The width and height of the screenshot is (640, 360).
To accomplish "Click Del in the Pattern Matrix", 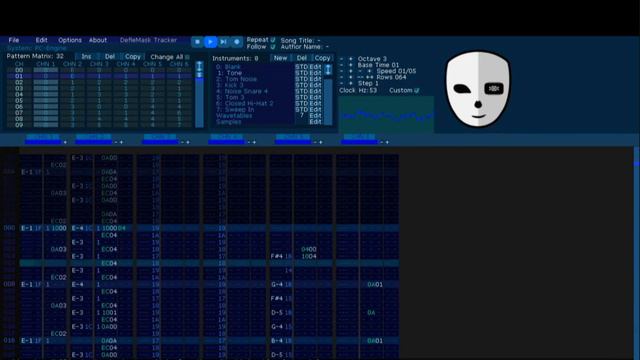I will point(110,57).
